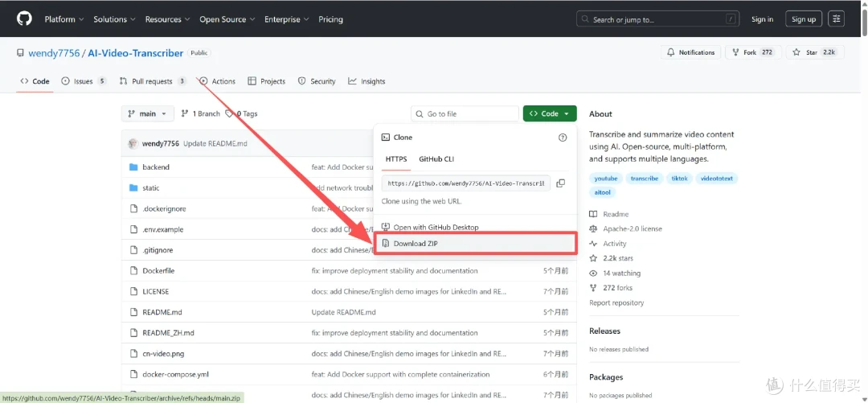Open the GitHub home logo

coord(24,19)
